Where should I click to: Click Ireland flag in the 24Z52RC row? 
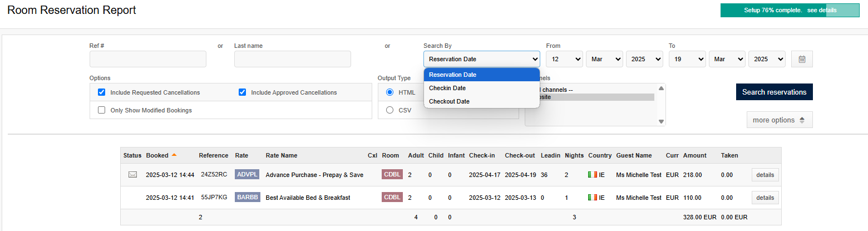point(593,175)
